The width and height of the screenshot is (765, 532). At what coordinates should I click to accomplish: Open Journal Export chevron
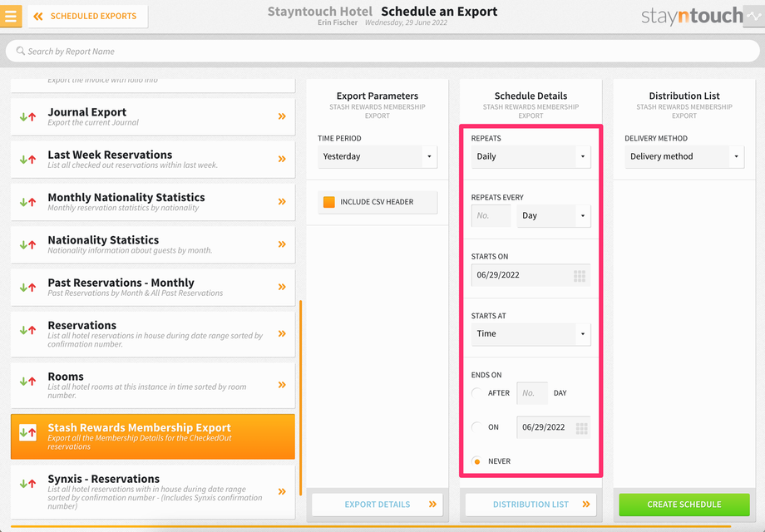point(282,116)
